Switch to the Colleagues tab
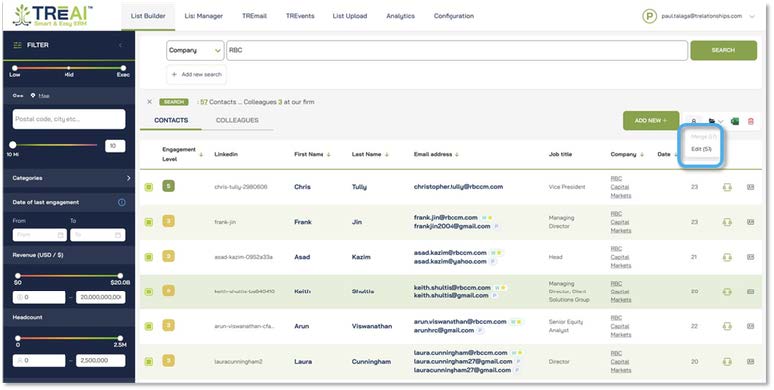The width and height of the screenshot is (774, 390). click(x=237, y=120)
